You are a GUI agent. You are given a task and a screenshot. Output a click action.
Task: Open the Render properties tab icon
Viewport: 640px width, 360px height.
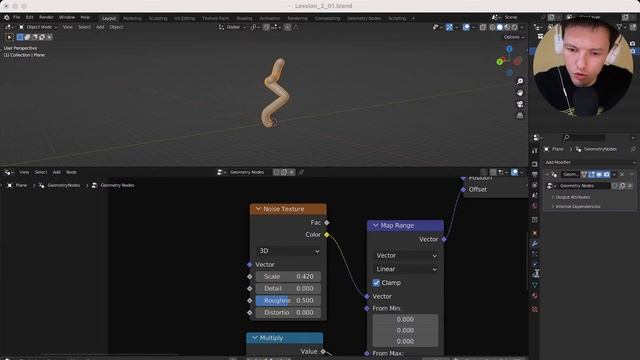pyautogui.click(x=535, y=164)
